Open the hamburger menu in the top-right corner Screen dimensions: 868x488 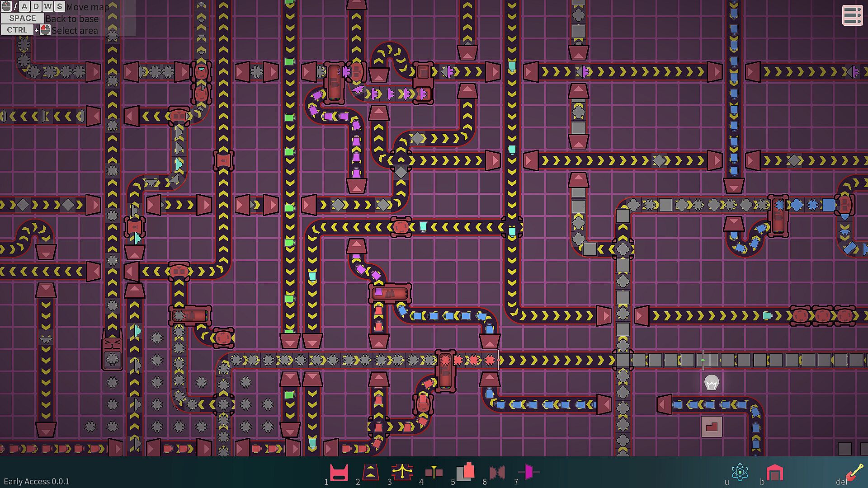tap(852, 15)
